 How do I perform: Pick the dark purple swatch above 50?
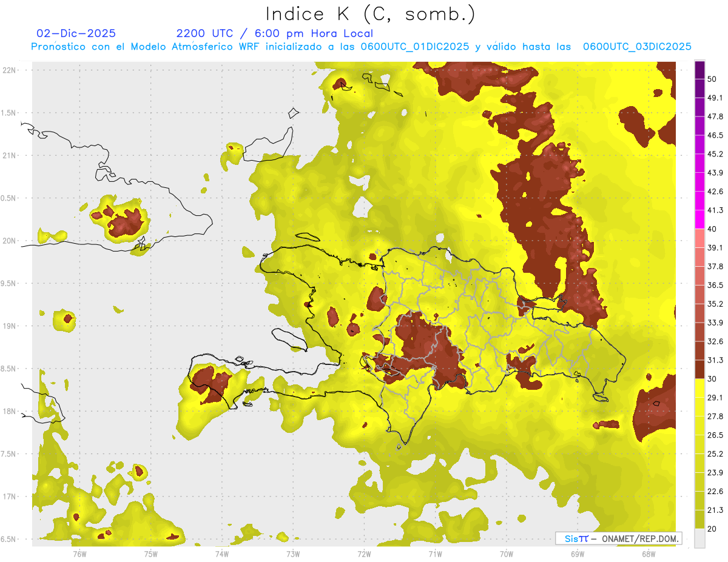(x=699, y=70)
